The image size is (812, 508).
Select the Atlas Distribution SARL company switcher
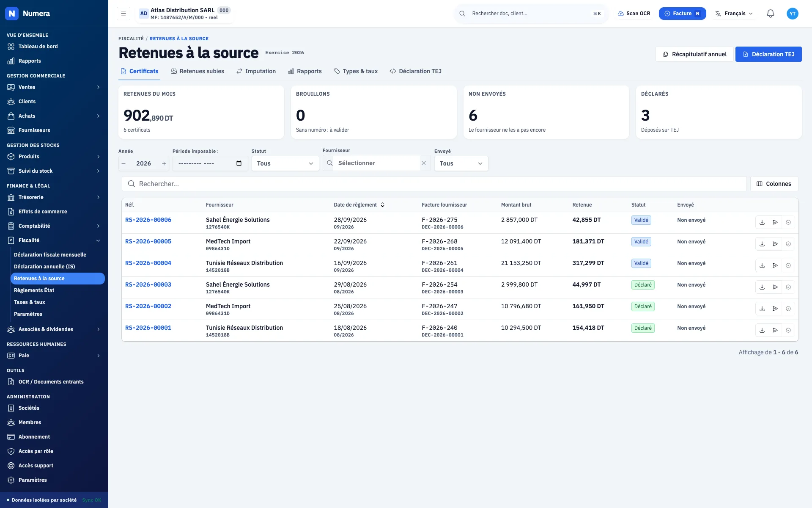point(185,14)
